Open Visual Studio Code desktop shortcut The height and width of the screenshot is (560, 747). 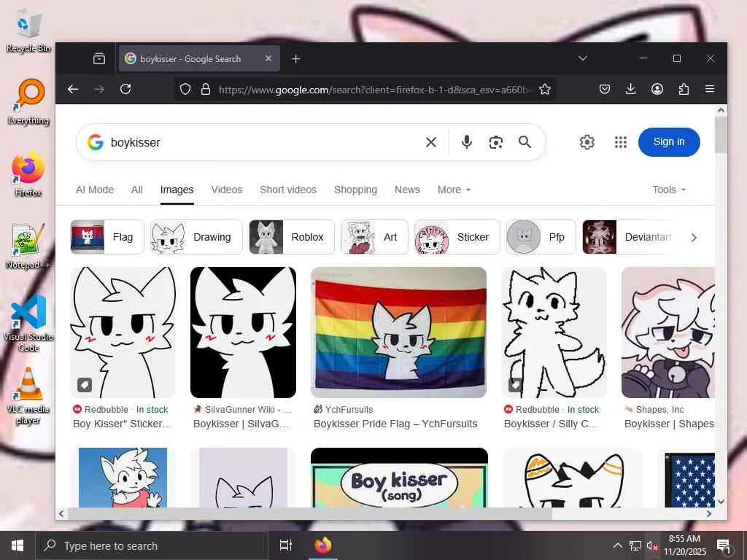28,324
